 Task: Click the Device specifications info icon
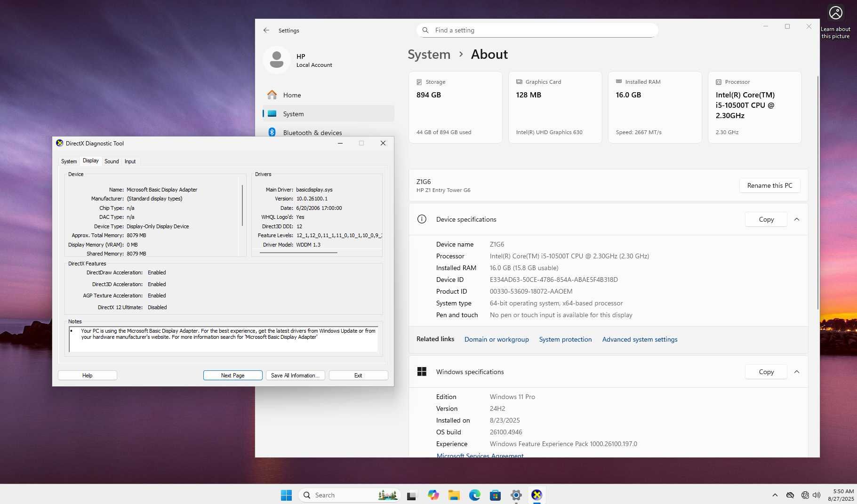click(x=422, y=219)
